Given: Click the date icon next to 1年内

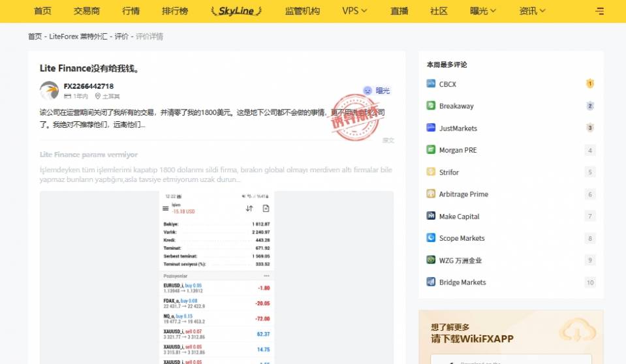Looking at the screenshot, I should click(x=67, y=96).
